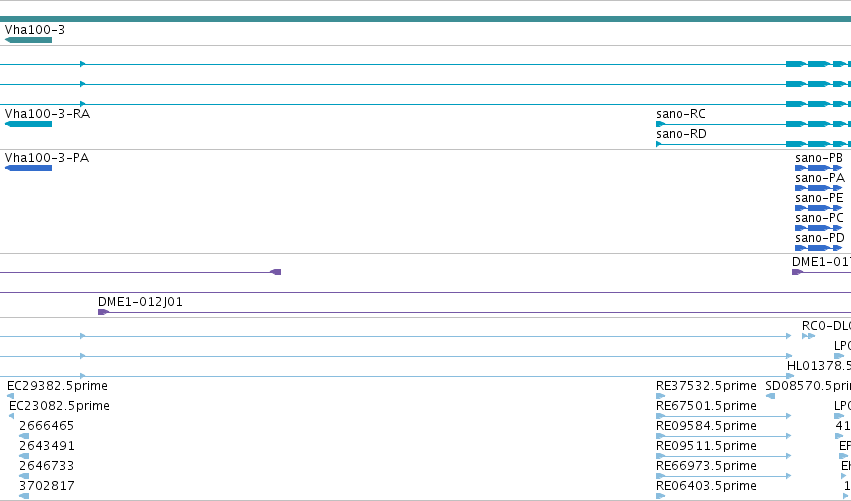
Task: Click the RE37532.5prime EST label
Action: tap(706, 386)
